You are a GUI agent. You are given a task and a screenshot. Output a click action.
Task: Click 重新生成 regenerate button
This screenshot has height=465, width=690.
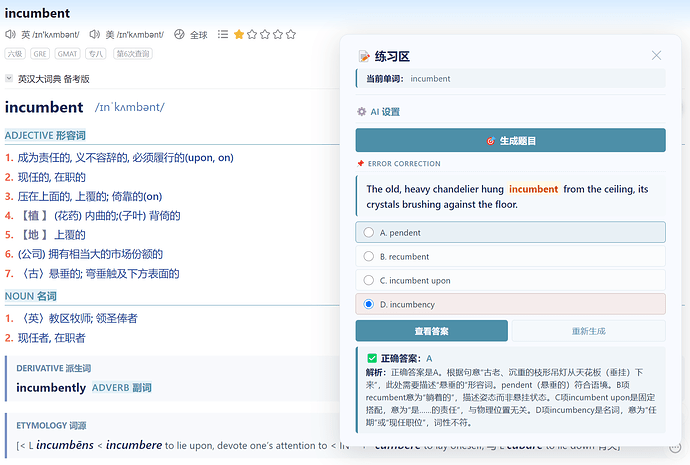click(x=588, y=331)
